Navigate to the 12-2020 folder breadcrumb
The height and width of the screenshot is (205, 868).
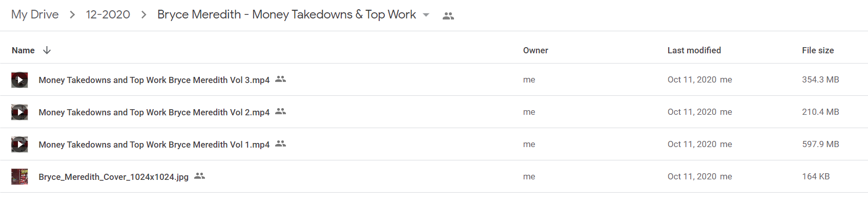tap(108, 14)
